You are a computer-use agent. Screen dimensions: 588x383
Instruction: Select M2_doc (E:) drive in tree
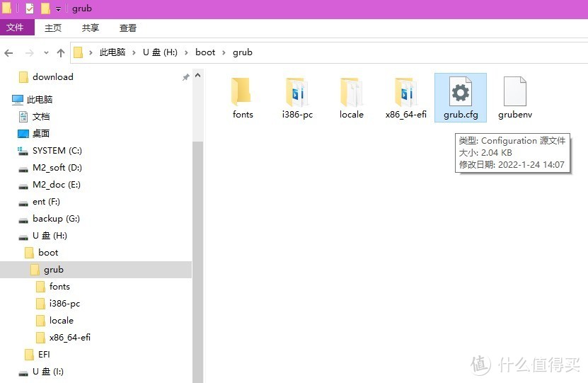56,184
